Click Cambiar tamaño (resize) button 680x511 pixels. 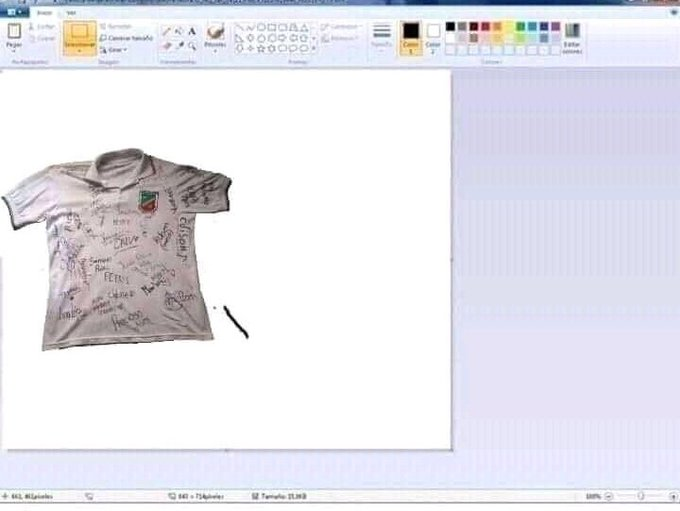click(127, 38)
